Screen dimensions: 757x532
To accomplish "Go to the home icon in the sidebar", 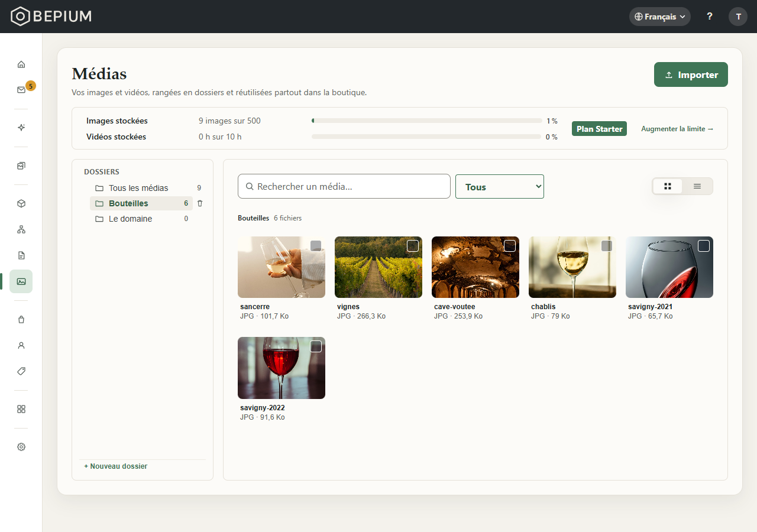I will [21, 64].
